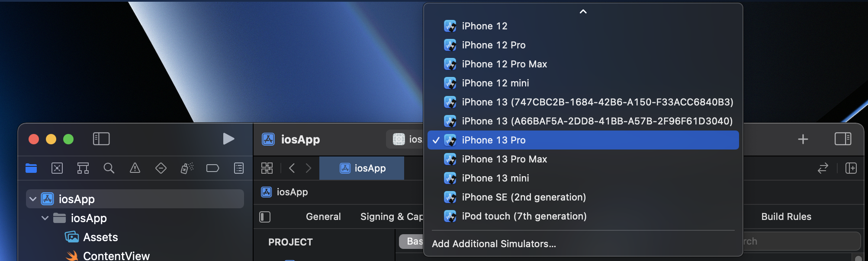868x261 pixels.
Task: Choose iPhone 12 mini simulator
Action: click(x=583, y=83)
